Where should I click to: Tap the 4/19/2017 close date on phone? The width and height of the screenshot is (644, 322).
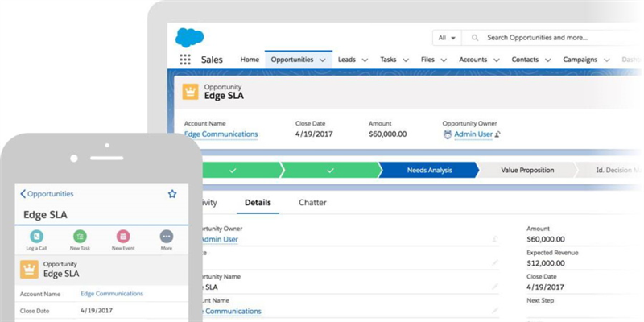[97, 311]
